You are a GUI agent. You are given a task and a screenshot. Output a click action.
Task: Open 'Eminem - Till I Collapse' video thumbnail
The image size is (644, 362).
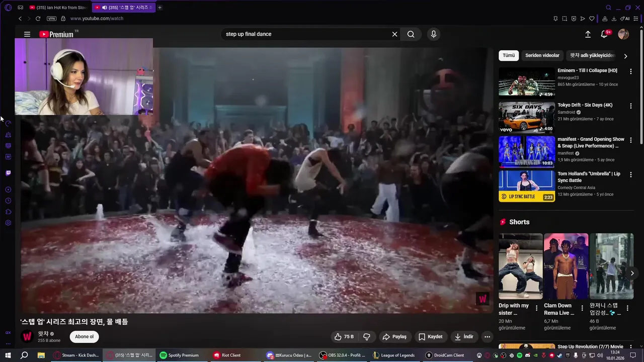point(527,82)
